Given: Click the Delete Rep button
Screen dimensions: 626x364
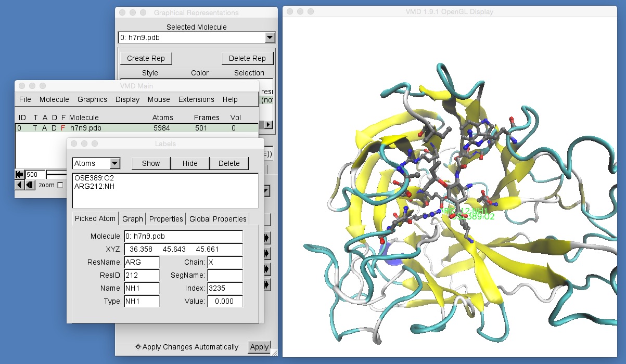Looking at the screenshot, I should pyautogui.click(x=247, y=58).
